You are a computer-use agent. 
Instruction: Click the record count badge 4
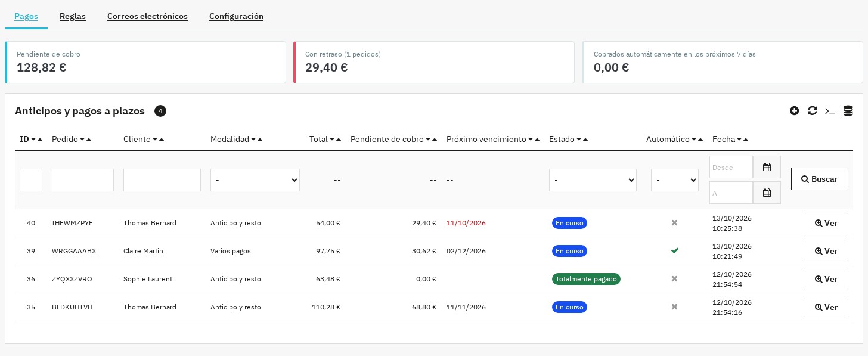click(160, 111)
